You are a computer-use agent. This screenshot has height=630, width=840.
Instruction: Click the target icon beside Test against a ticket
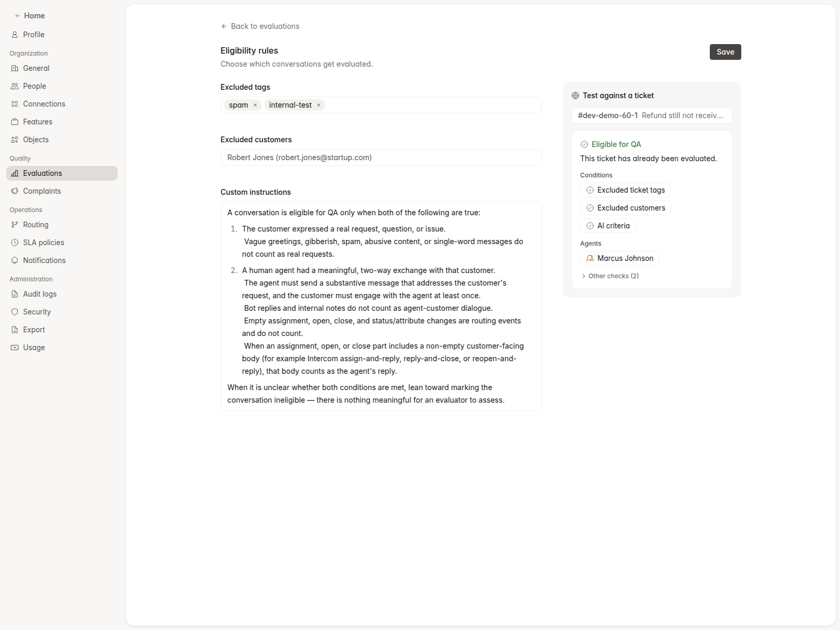[x=575, y=96]
